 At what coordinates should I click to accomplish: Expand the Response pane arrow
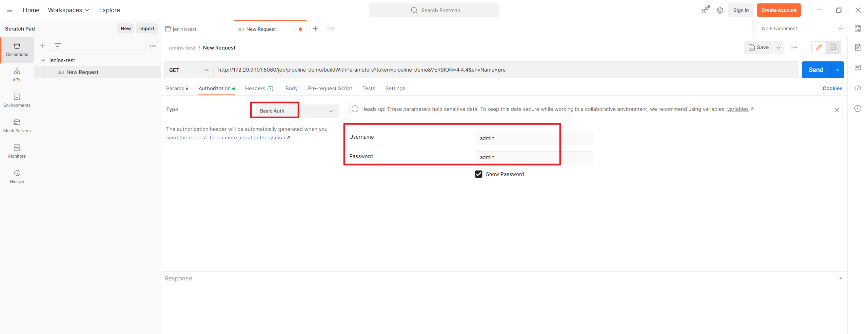coord(841,278)
